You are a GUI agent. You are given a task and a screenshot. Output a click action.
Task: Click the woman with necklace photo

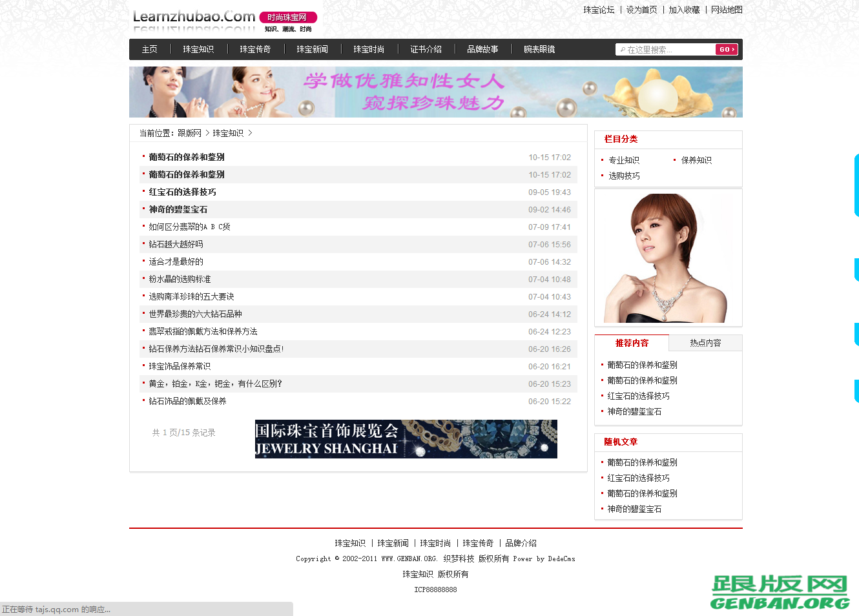pos(668,258)
